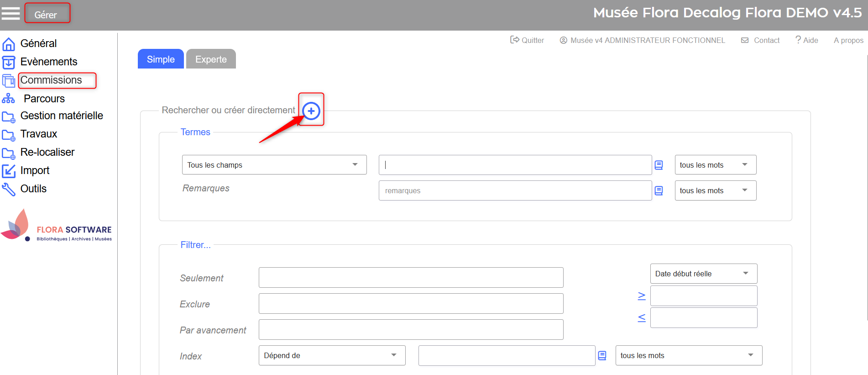
Task: Click the Quitter logout link
Action: pyautogui.click(x=527, y=40)
